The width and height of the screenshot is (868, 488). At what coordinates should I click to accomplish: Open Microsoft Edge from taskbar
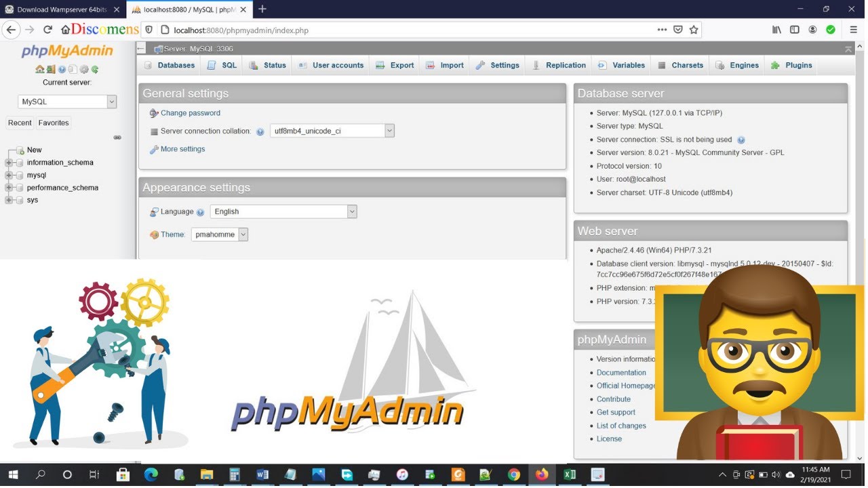[x=151, y=474]
